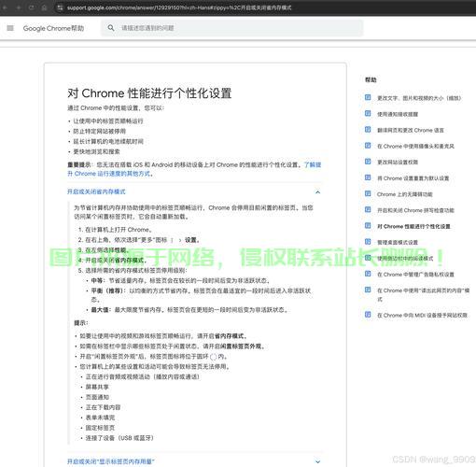Open 在 Chrome 中管理广告隐私权设置 article

point(416,275)
